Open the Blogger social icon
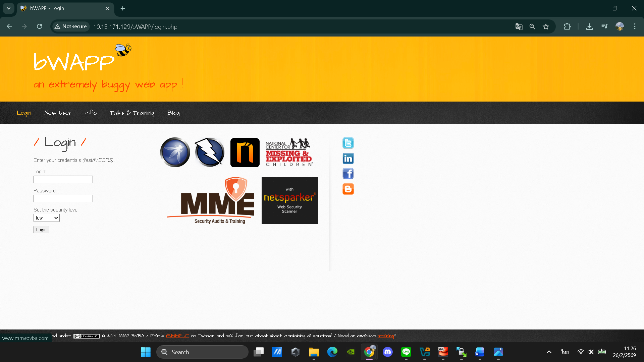 (348, 189)
